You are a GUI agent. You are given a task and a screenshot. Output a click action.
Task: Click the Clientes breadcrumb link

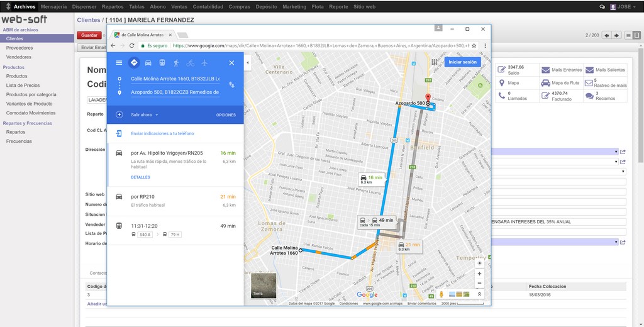(x=88, y=20)
